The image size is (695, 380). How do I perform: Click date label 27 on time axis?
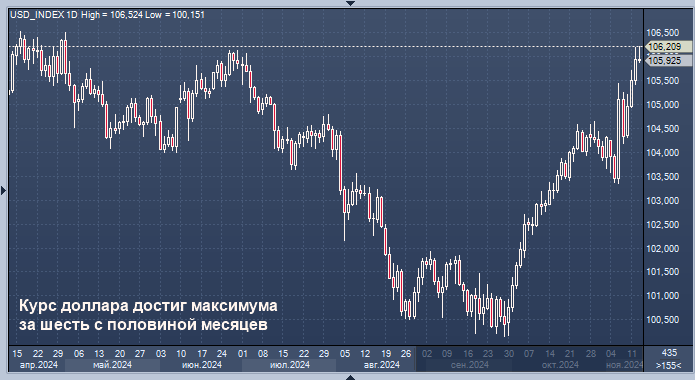coord(140,353)
